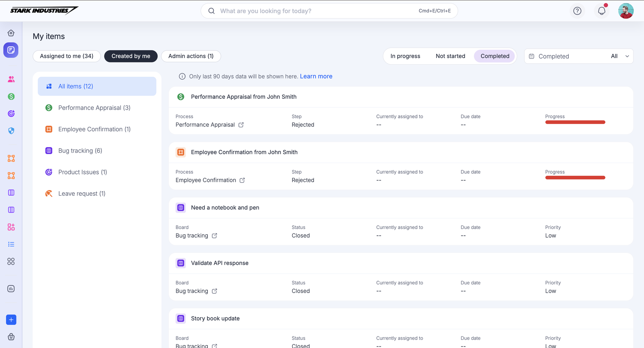This screenshot has height=348, width=644.
Task: Select the In progress status filter
Action: click(405, 56)
